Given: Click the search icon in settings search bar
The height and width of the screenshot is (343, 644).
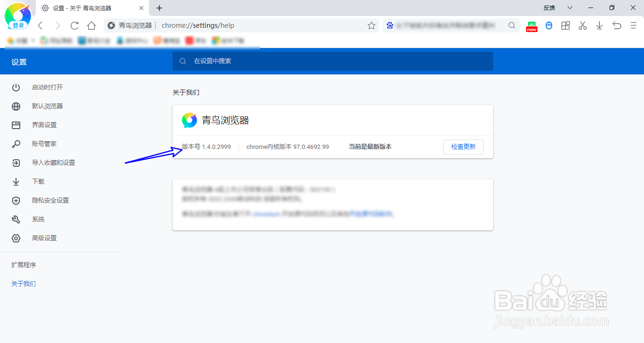Looking at the screenshot, I should tap(183, 61).
